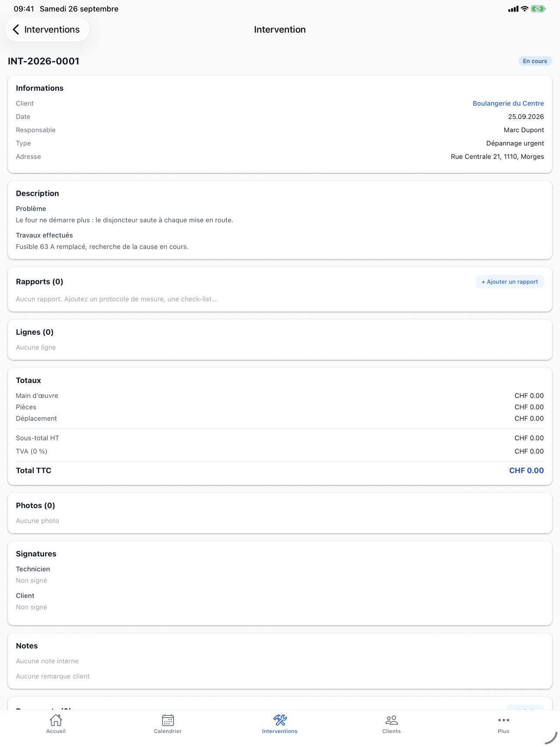The height and width of the screenshot is (747, 560).
Task: Select the Calendrier tab label
Action: pyautogui.click(x=168, y=731)
